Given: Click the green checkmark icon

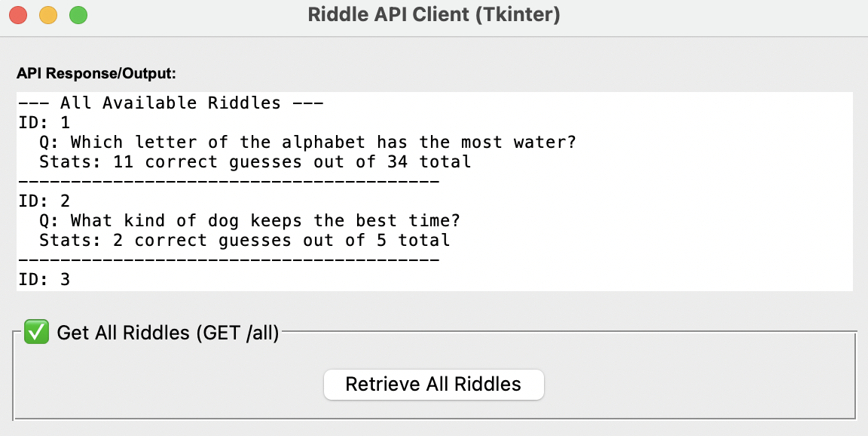Looking at the screenshot, I should (36, 332).
